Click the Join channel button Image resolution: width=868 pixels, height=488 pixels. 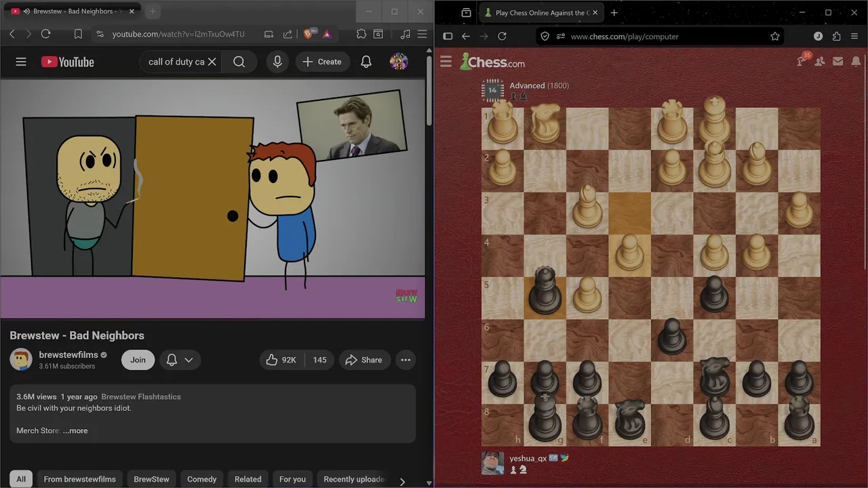[138, 360]
